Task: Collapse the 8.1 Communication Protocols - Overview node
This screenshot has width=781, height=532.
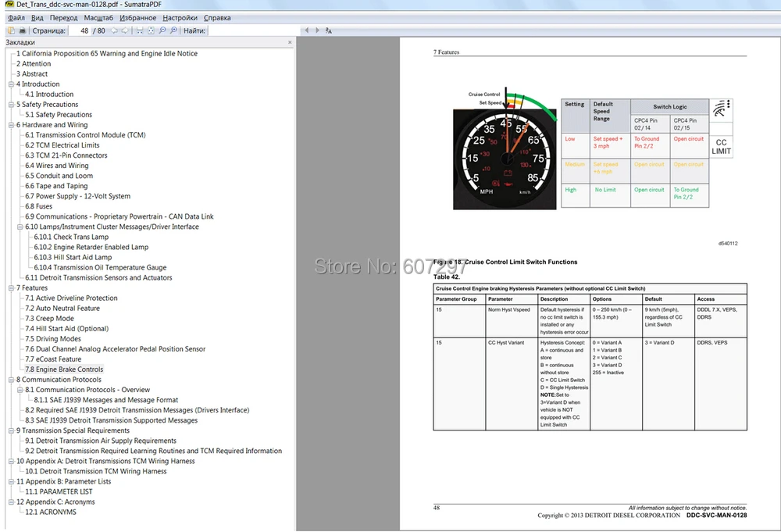Action: click(20, 390)
